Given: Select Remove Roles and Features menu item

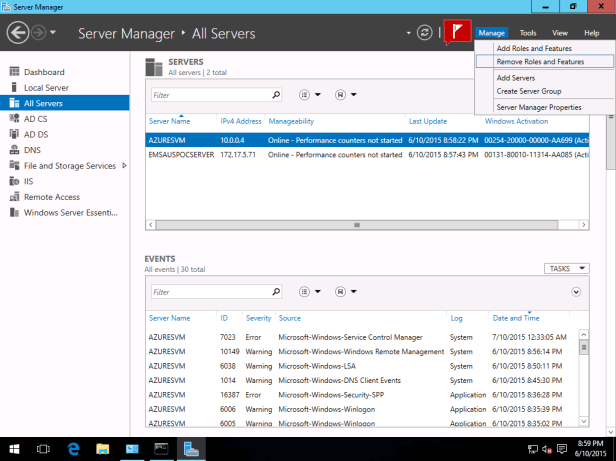Looking at the screenshot, I should pyautogui.click(x=540, y=62).
